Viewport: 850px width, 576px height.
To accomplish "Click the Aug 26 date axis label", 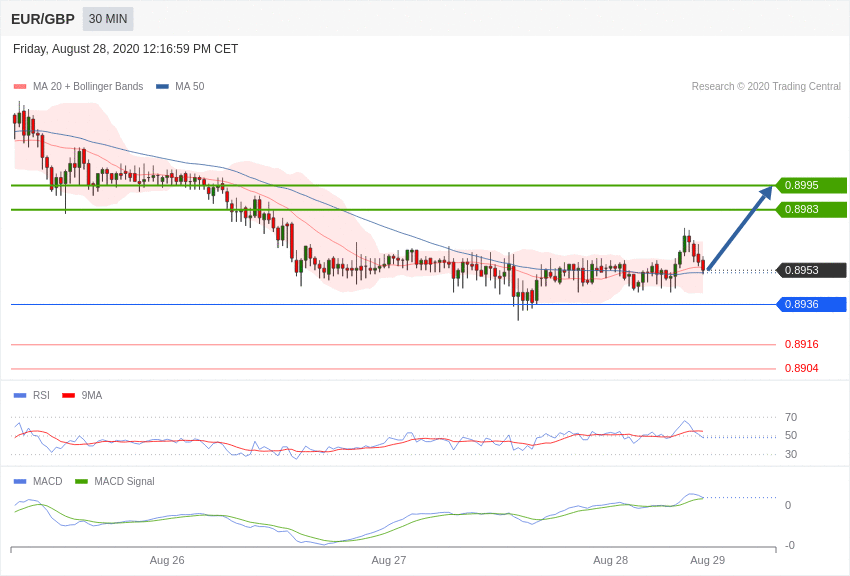I will [x=167, y=560].
